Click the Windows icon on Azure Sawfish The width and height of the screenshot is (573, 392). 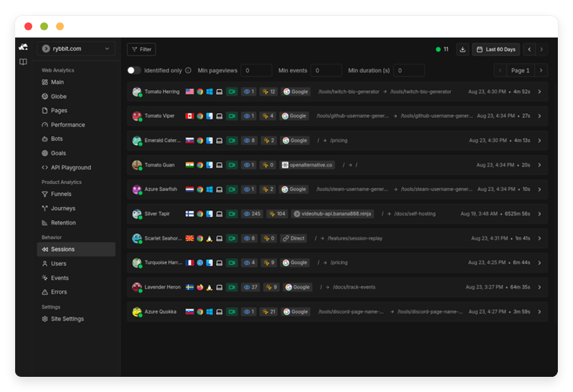click(x=209, y=190)
